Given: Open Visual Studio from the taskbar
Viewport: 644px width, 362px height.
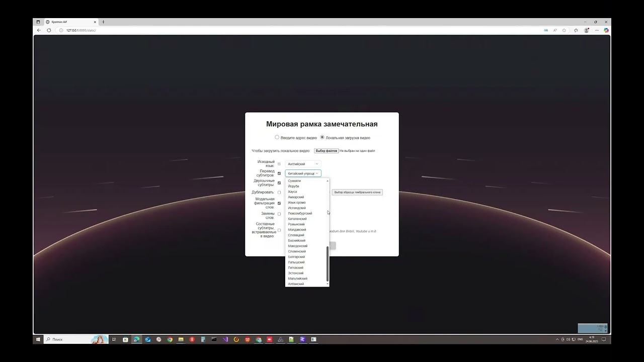Looking at the screenshot, I should [x=225, y=339].
